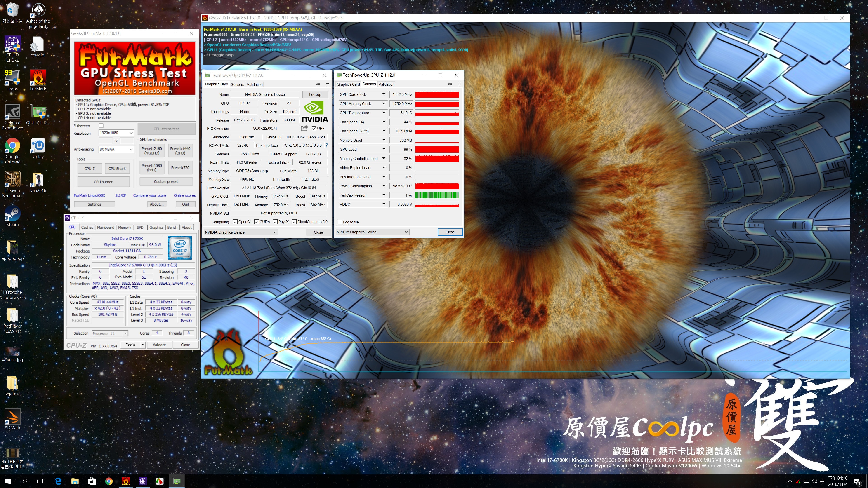Click the GPU-Z BIOS export share icon
This screenshot has height=488, width=868.
[304, 128]
